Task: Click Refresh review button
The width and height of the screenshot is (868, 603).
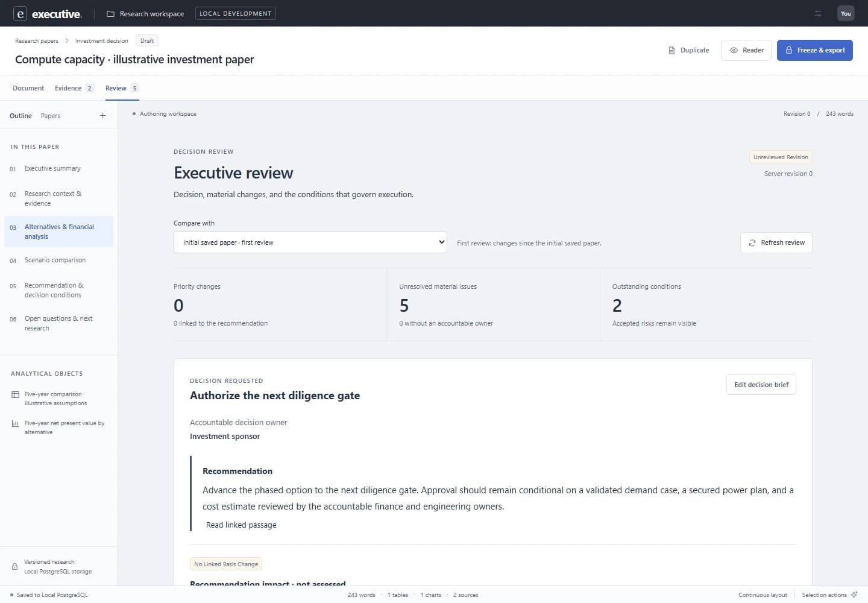Action: click(776, 242)
